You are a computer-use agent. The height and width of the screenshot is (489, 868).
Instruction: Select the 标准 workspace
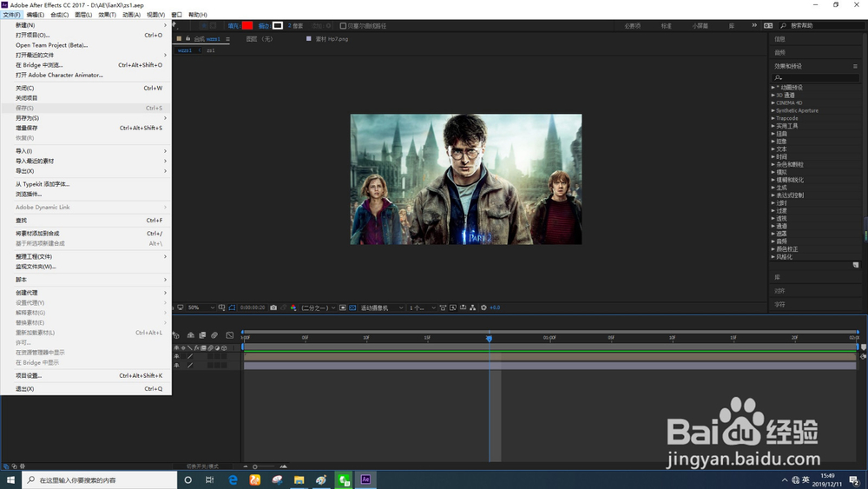(x=666, y=25)
